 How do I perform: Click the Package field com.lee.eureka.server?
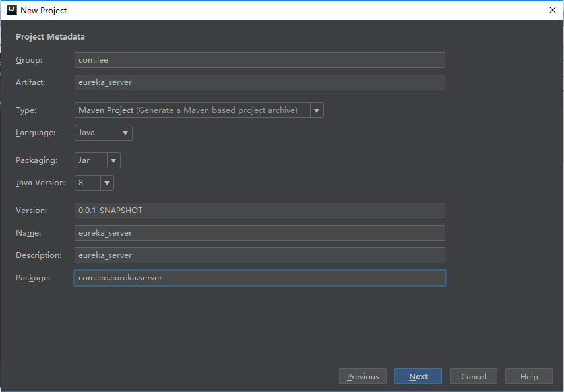(260, 278)
